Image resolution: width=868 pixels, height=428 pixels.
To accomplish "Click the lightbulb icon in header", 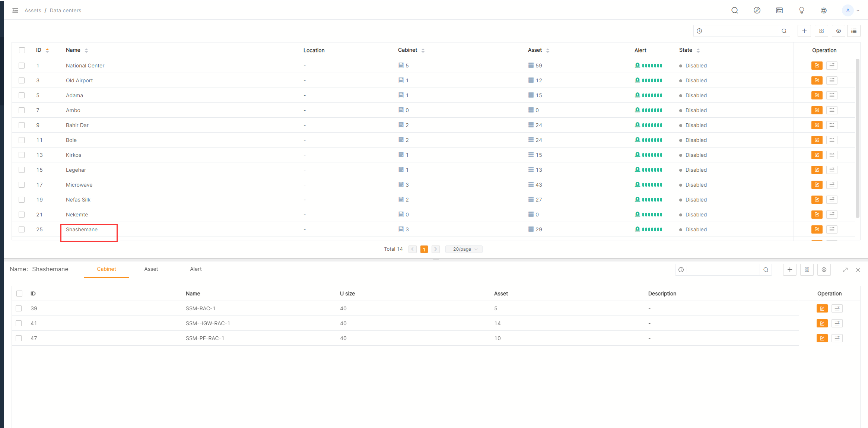I will (801, 10).
